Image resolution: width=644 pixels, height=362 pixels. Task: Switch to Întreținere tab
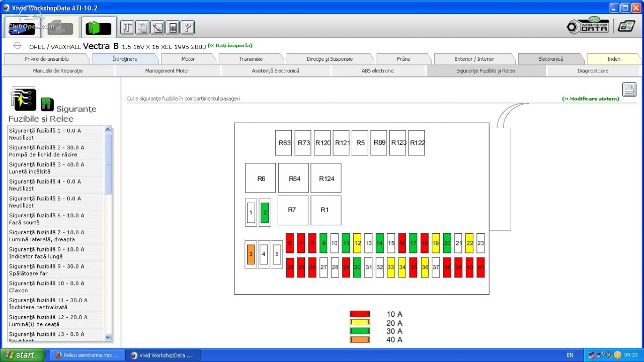pyautogui.click(x=125, y=59)
